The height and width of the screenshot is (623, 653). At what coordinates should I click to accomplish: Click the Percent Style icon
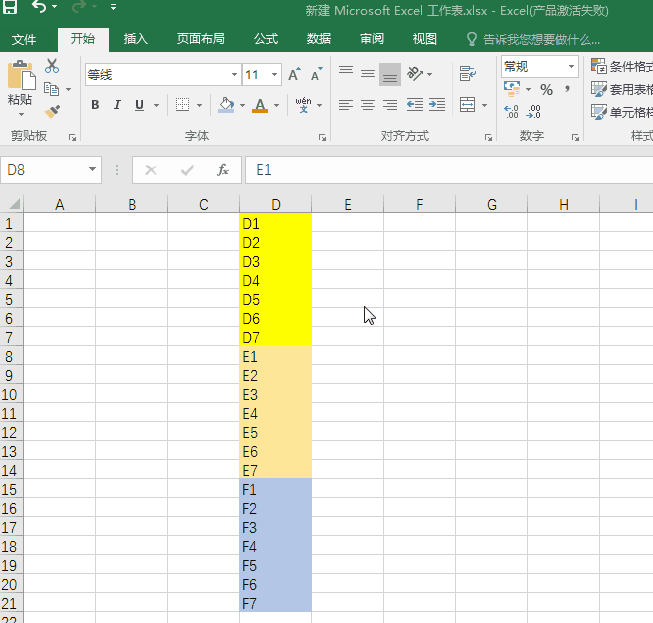546,90
